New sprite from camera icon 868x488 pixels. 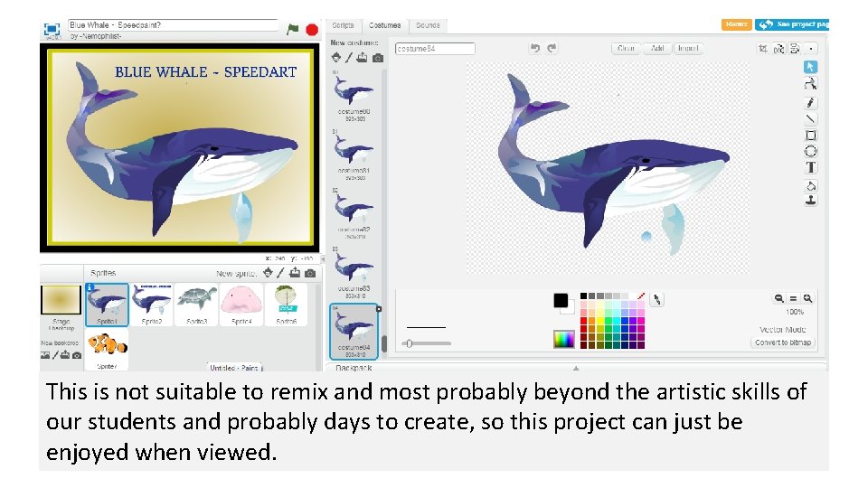click(310, 273)
